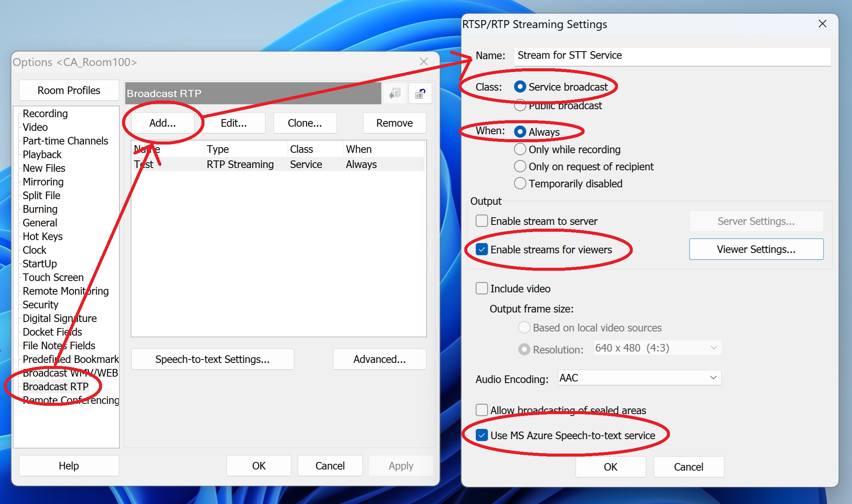Select the Hot Keys category
The image size is (852, 504).
42,236
